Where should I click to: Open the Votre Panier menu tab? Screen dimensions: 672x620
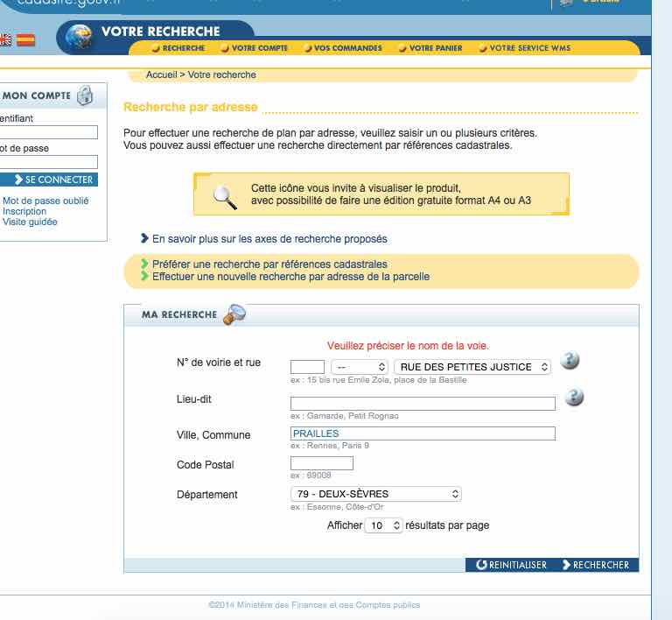[x=430, y=48]
